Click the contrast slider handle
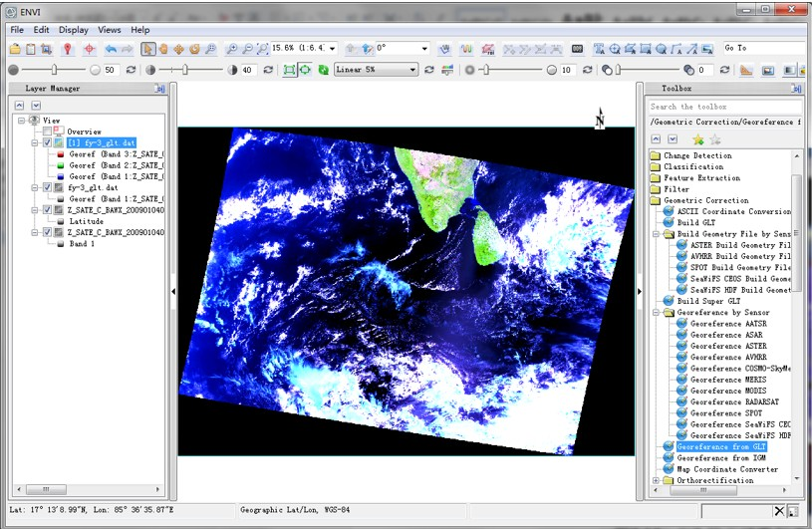812x529 pixels. click(x=185, y=70)
